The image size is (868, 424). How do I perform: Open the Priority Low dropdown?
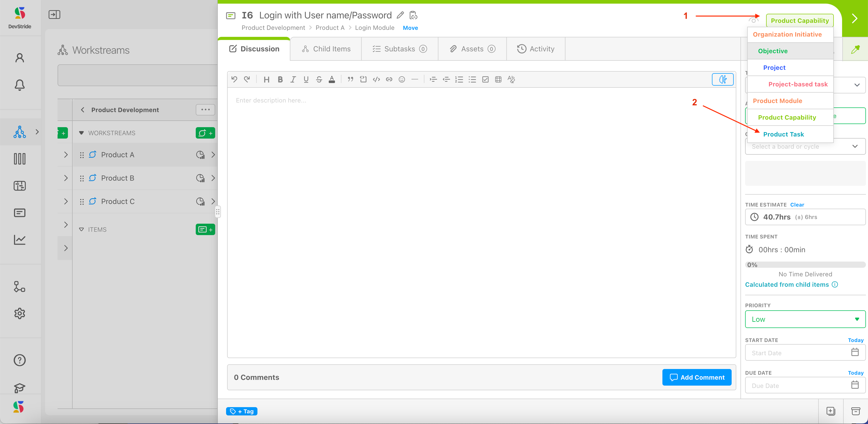[x=805, y=319]
